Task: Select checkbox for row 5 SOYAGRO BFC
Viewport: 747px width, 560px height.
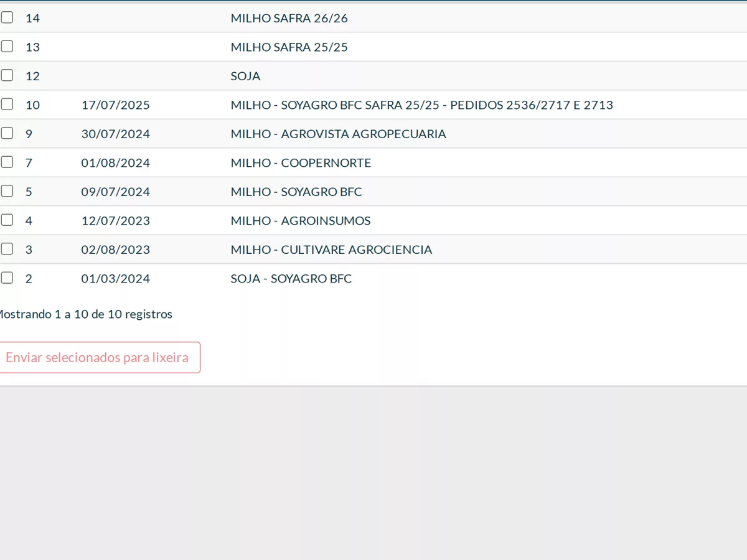Action: (7, 191)
